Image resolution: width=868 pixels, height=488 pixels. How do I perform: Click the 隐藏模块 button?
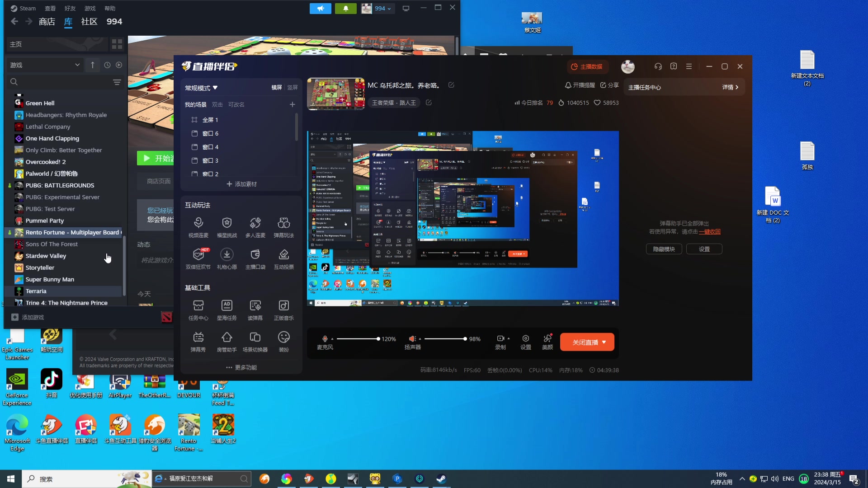point(664,249)
